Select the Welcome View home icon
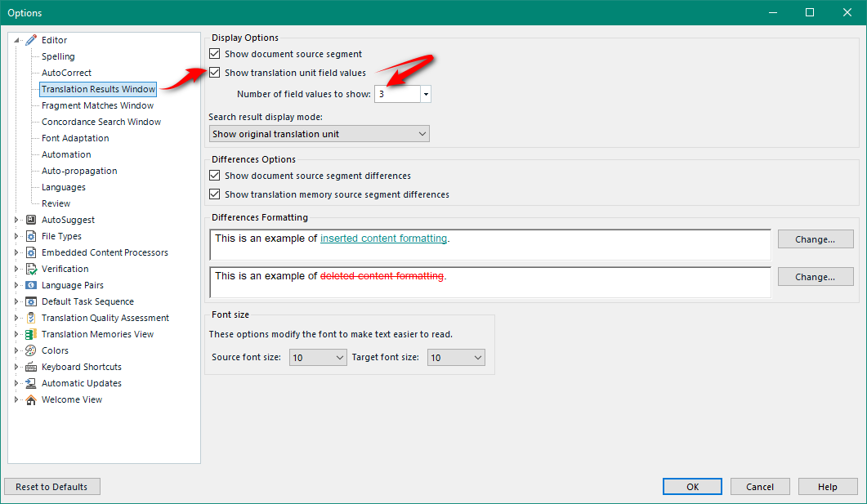The height and width of the screenshot is (504, 867). 29,399
